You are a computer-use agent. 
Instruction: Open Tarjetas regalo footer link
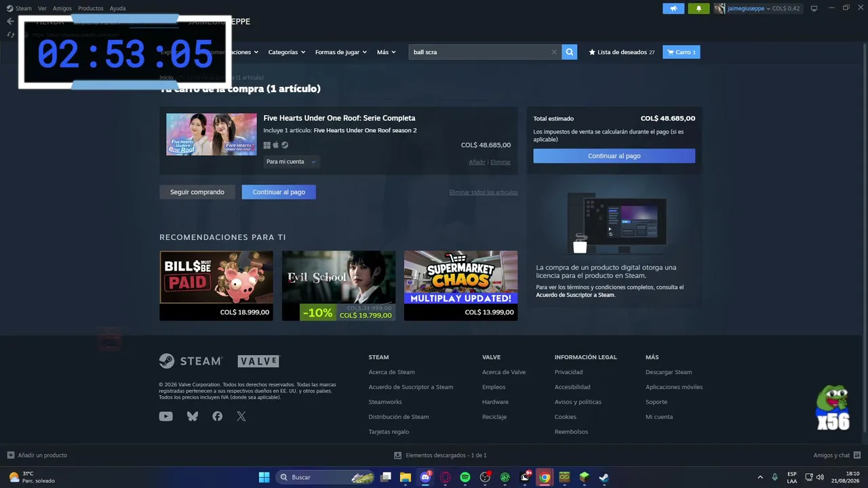389,432
